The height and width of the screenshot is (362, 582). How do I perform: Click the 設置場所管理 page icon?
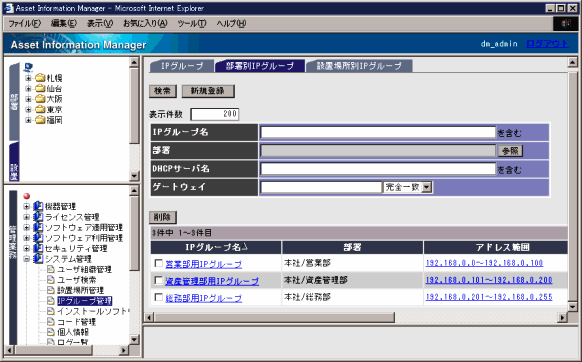click(51, 290)
